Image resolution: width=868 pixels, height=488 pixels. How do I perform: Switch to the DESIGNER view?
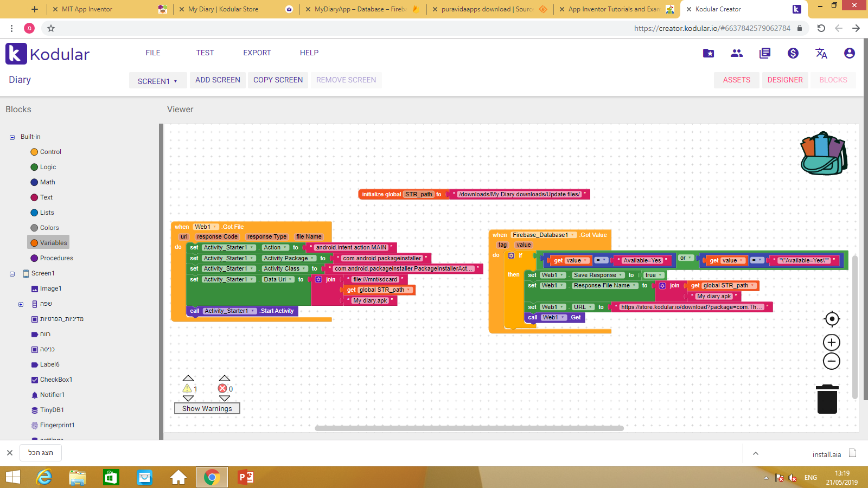click(784, 80)
